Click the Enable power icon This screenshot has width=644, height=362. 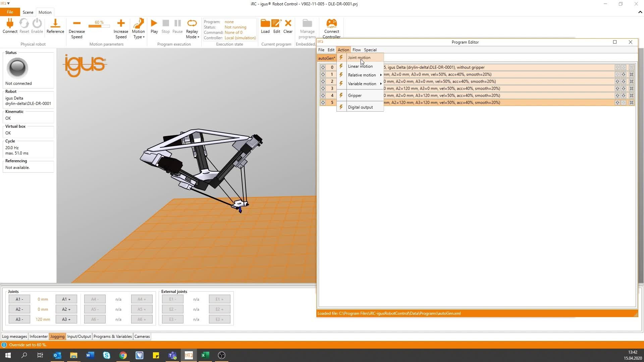click(37, 23)
